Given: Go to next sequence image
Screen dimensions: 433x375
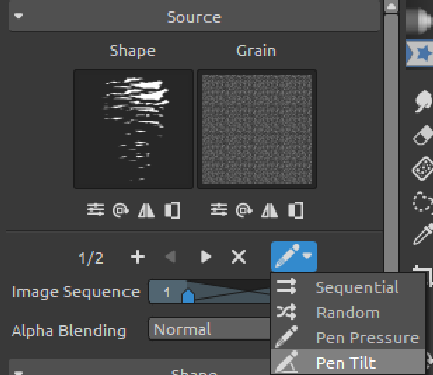Looking at the screenshot, I should pos(206,257).
